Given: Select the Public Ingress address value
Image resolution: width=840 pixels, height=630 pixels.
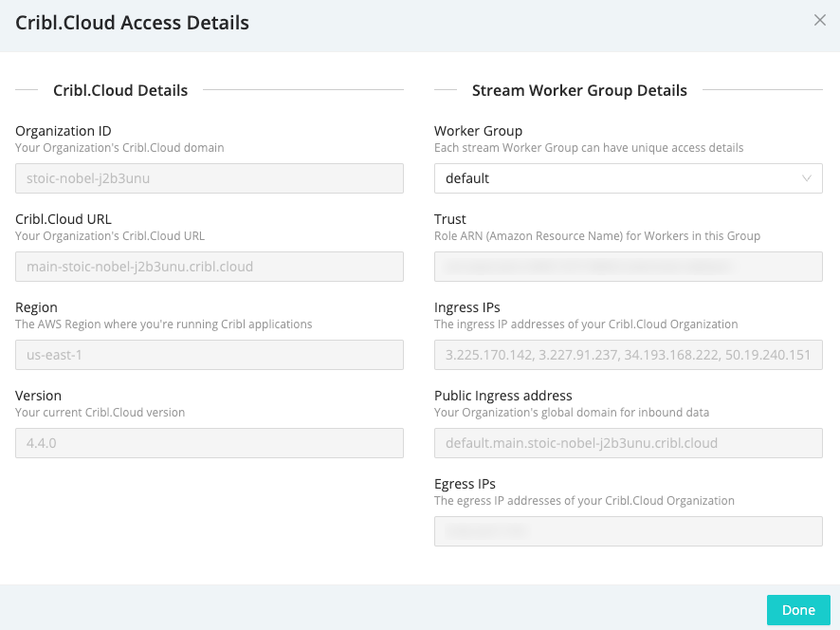Looking at the screenshot, I should point(628,443).
